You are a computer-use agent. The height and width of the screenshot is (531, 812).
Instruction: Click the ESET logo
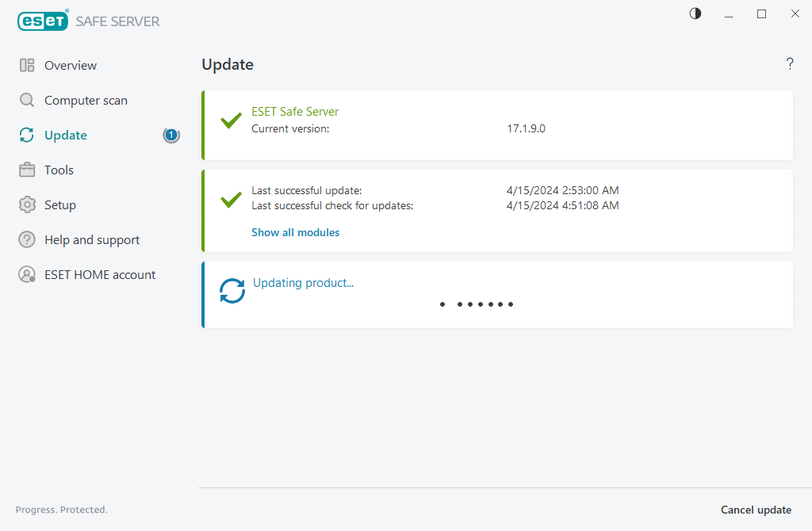(42, 20)
